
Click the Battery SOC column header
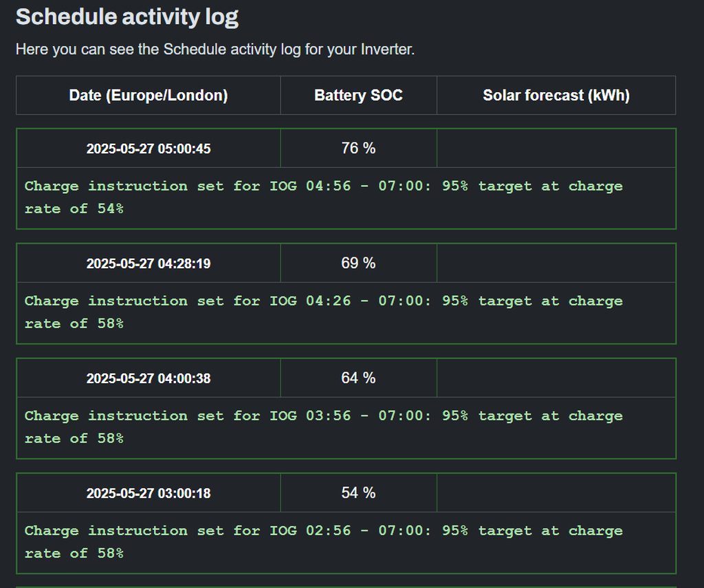click(358, 96)
